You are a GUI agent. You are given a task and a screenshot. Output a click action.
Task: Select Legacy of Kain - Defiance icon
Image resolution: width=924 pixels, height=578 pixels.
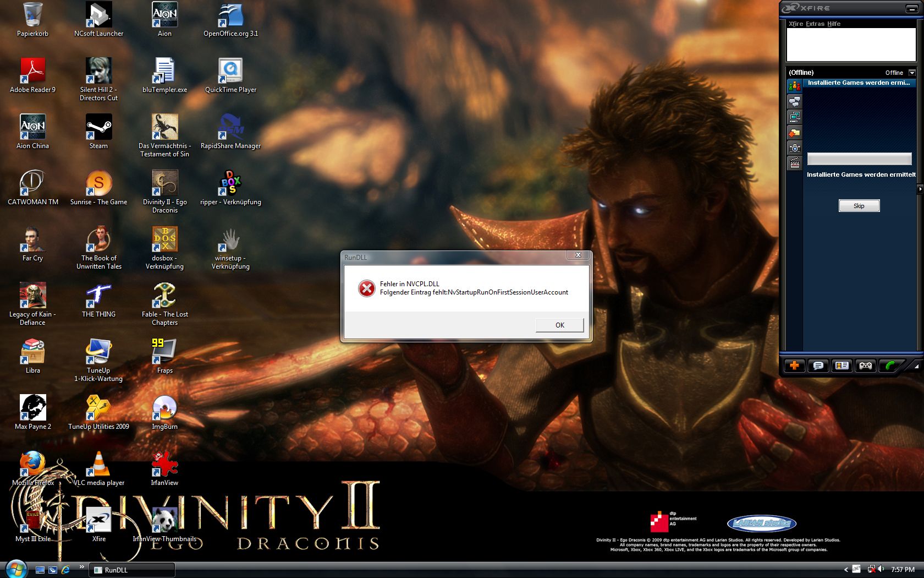click(x=32, y=304)
